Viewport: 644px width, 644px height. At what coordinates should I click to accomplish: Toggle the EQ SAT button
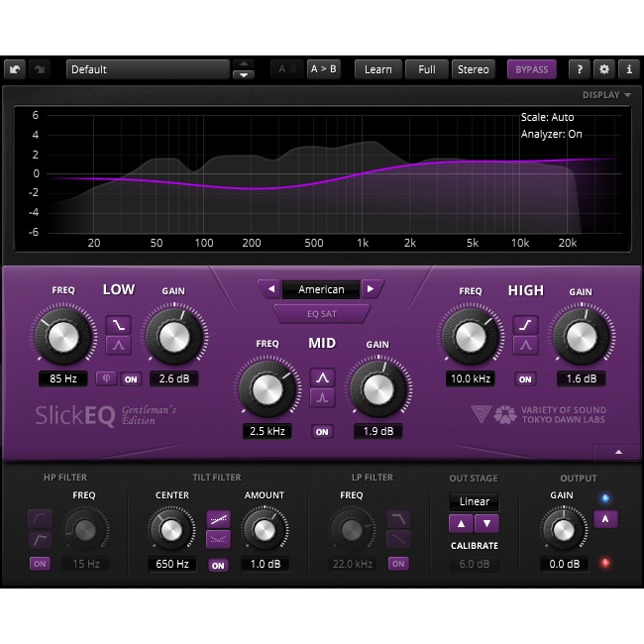[322, 314]
